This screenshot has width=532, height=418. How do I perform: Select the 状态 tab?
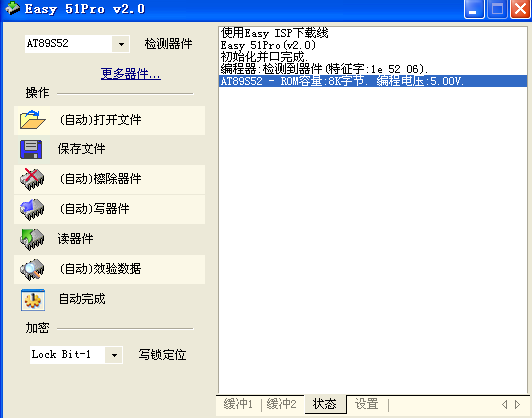[325, 404]
